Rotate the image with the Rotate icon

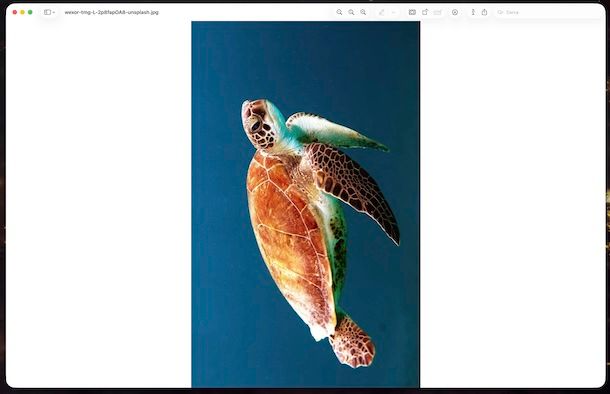pyautogui.click(x=425, y=12)
